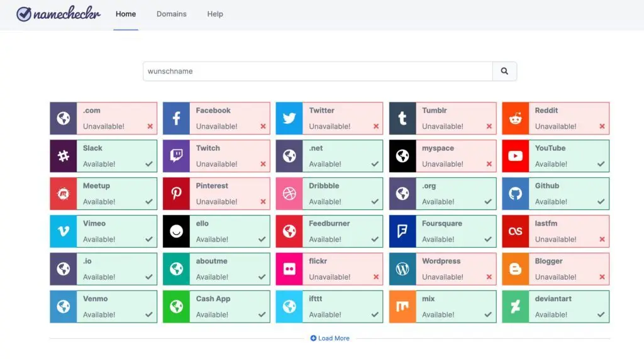This screenshot has width=644, height=359.
Task: Click Tumblr Unavailable! status text
Action: click(x=442, y=126)
